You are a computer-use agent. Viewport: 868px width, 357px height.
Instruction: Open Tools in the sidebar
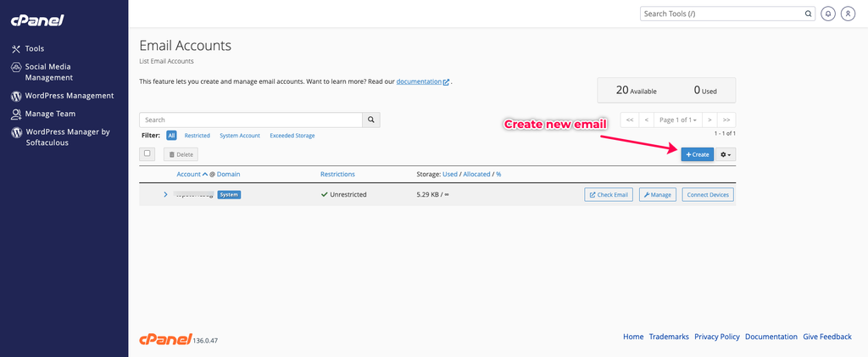point(34,48)
